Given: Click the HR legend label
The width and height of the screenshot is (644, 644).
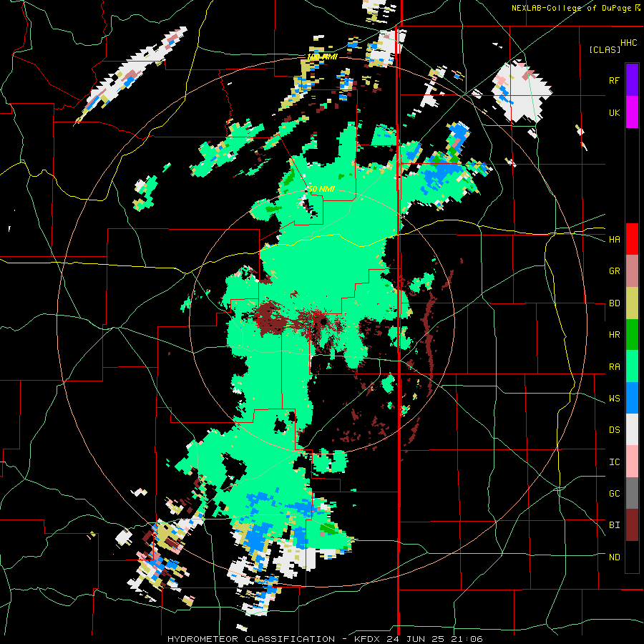Looking at the screenshot, I should click(614, 335).
